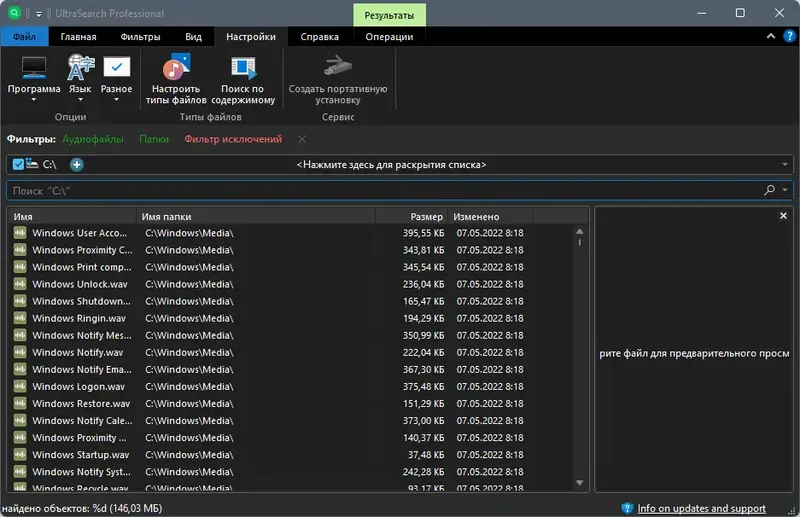This screenshot has height=517, width=800.
Task: Click the 236,04 КБ size cell
Action: pos(423,284)
